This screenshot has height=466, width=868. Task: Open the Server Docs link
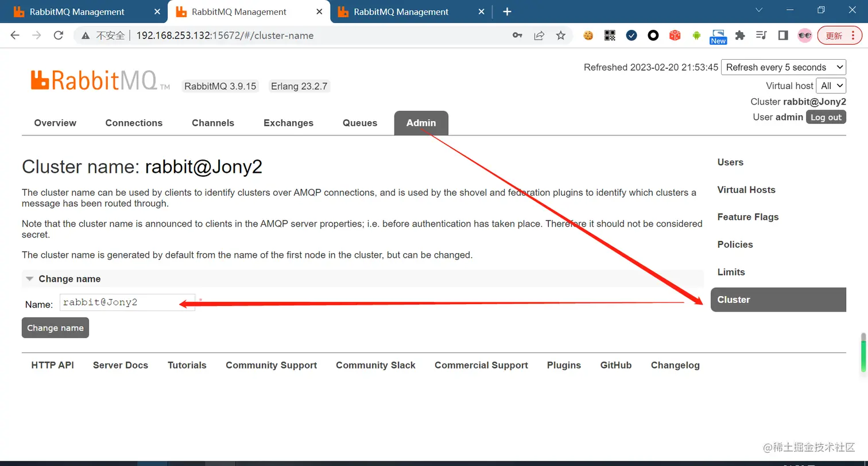121,365
